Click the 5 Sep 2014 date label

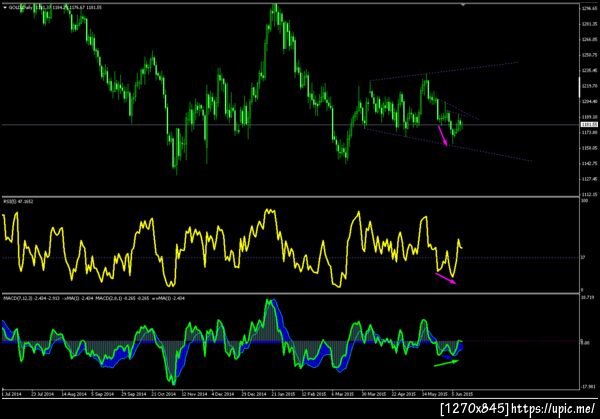(x=103, y=394)
